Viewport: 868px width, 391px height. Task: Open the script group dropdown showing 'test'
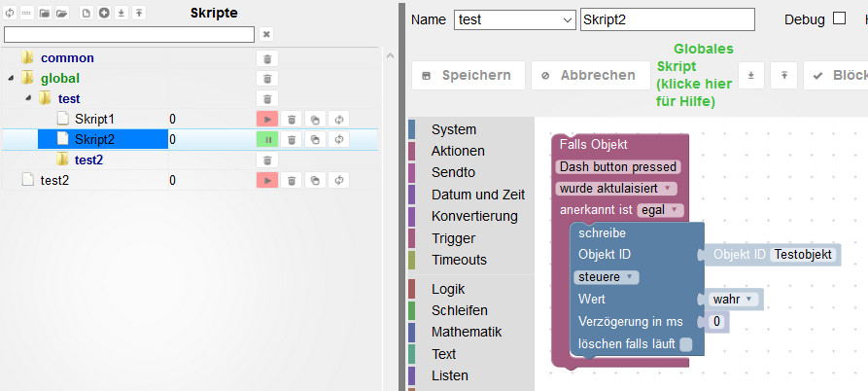click(x=515, y=20)
